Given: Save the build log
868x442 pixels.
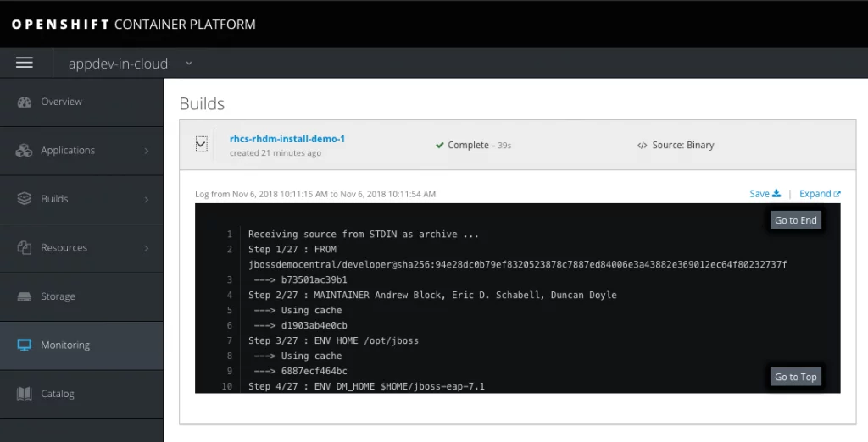Looking at the screenshot, I should click(765, 194).
